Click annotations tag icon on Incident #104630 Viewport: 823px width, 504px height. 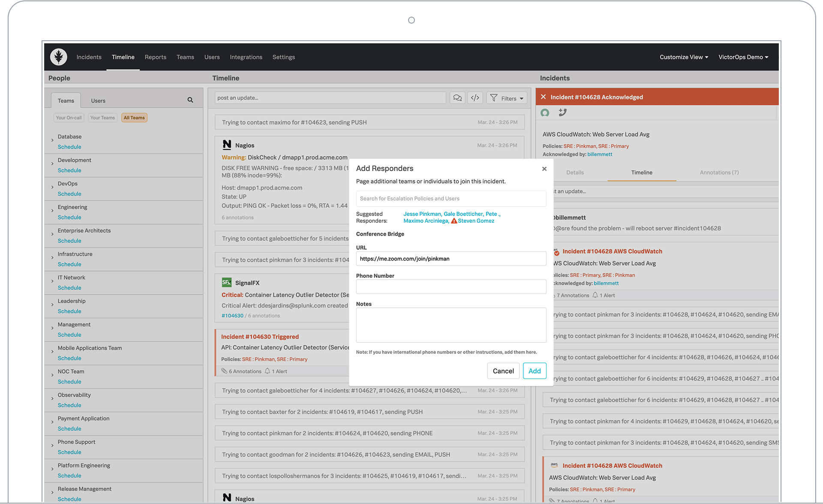pyautogui.click(x=224, y=371)
